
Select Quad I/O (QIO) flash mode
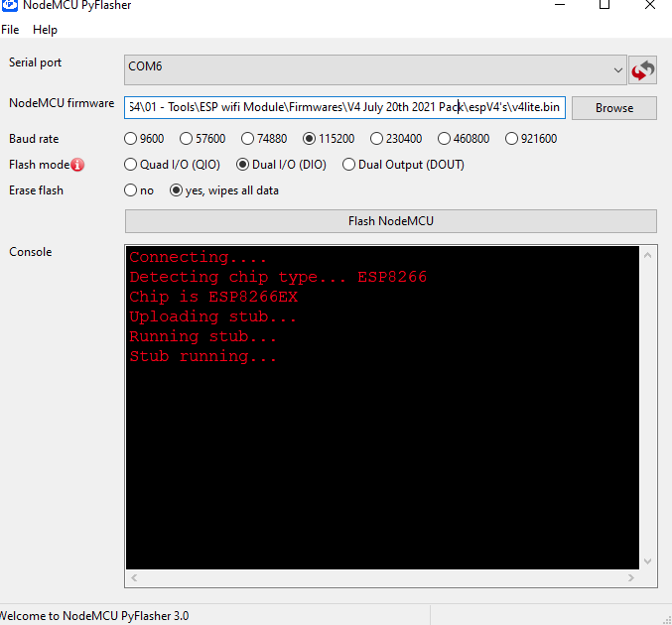point(172,165)
